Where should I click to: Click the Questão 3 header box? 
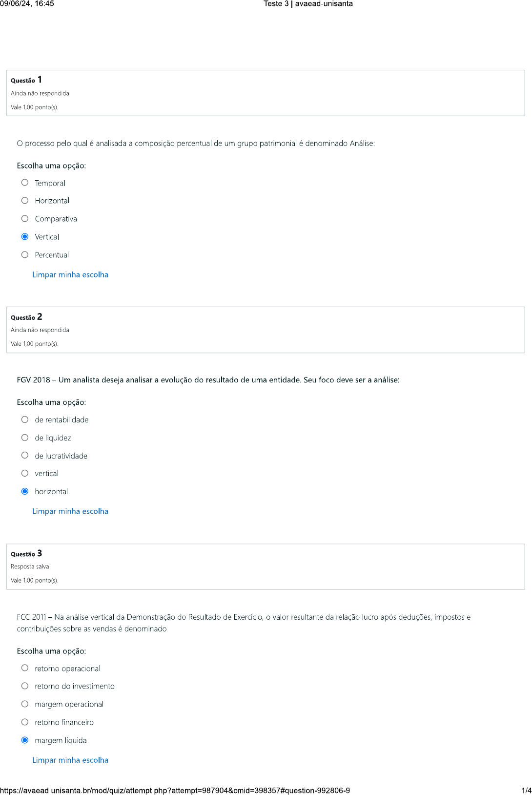tap(265, 566)
